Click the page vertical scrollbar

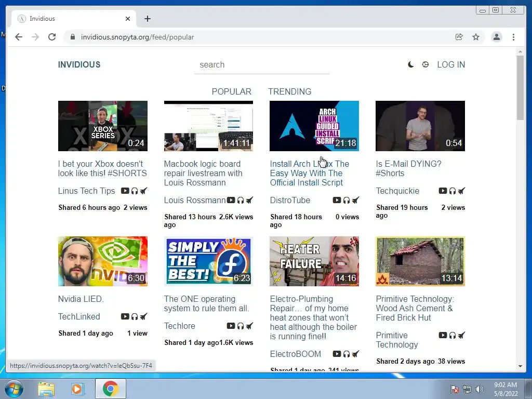click(520, 87)
